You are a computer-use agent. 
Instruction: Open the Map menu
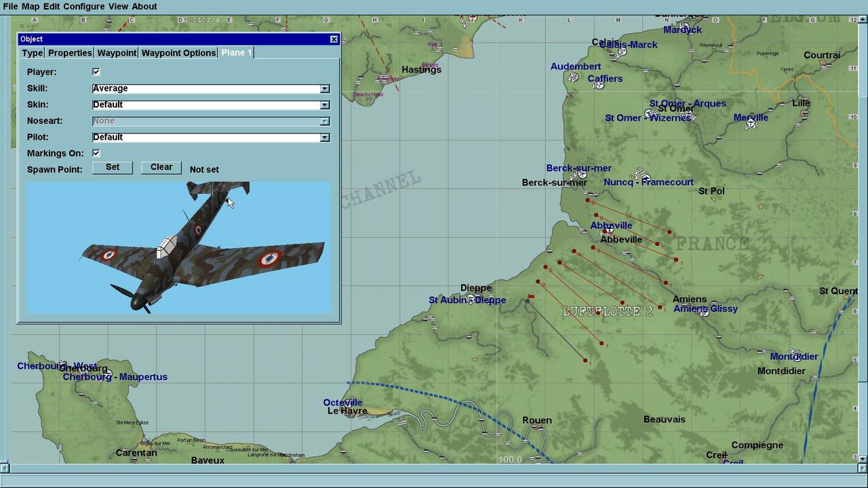31,6
